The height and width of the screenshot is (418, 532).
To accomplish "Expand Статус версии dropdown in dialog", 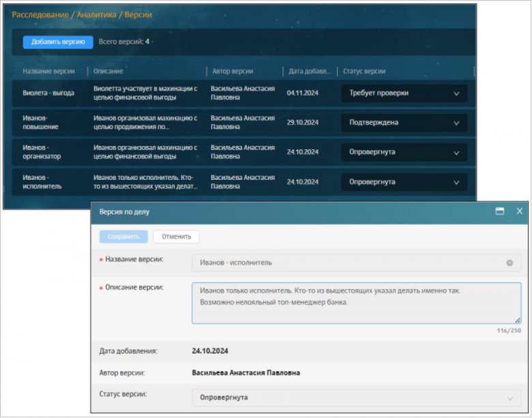I will [x=356, y=398].
